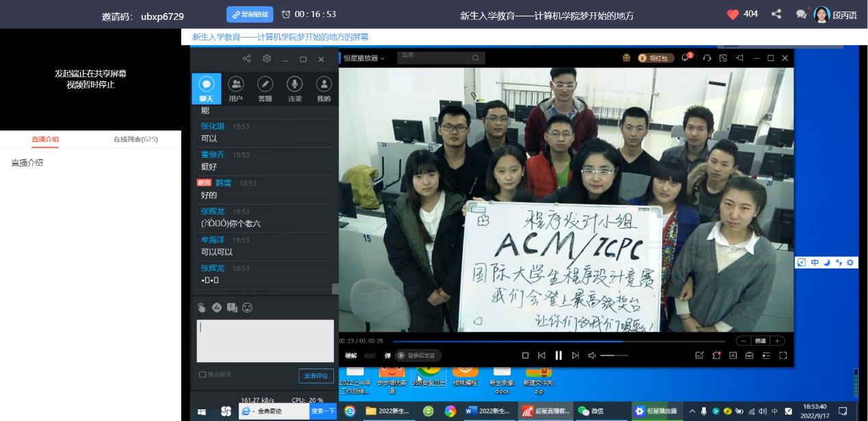
Task: Expand the system tray hidden icons chevron
Action: pos(692,411)
